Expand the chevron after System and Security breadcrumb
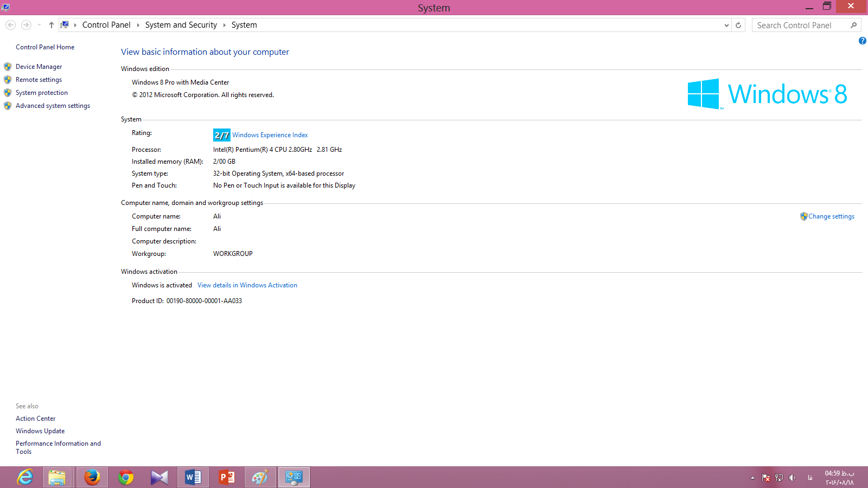The width and height of the screenshot is (868, 488). tap(224, 25)
